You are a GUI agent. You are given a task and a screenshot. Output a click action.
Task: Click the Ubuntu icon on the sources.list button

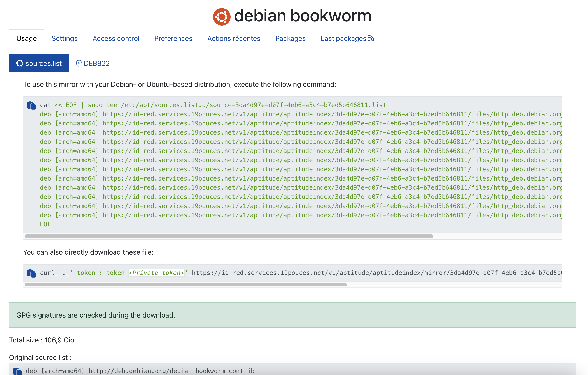(20, 63)
